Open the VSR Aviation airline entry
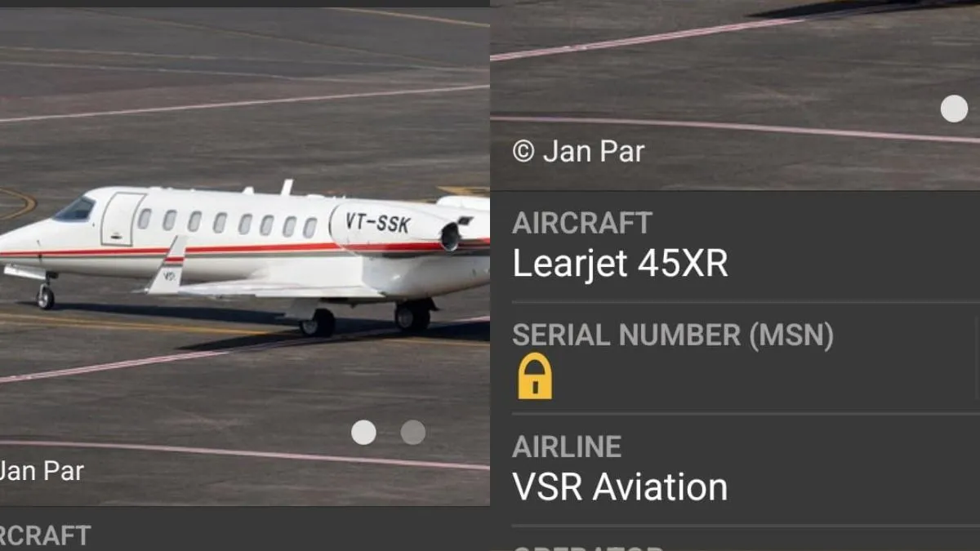 620,487
